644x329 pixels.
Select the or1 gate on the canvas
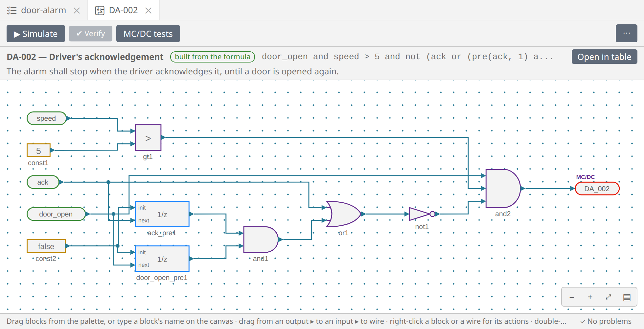pos(343,214)
